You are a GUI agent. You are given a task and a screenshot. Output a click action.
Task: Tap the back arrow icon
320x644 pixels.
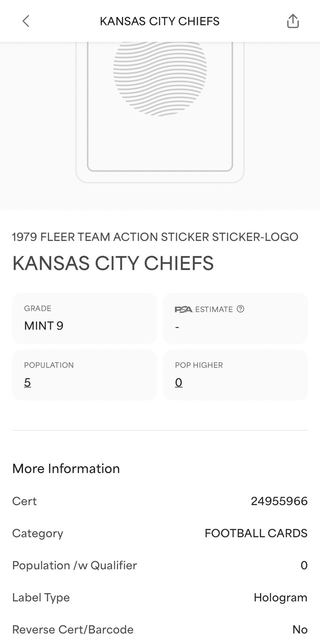(x=26, y=21)
